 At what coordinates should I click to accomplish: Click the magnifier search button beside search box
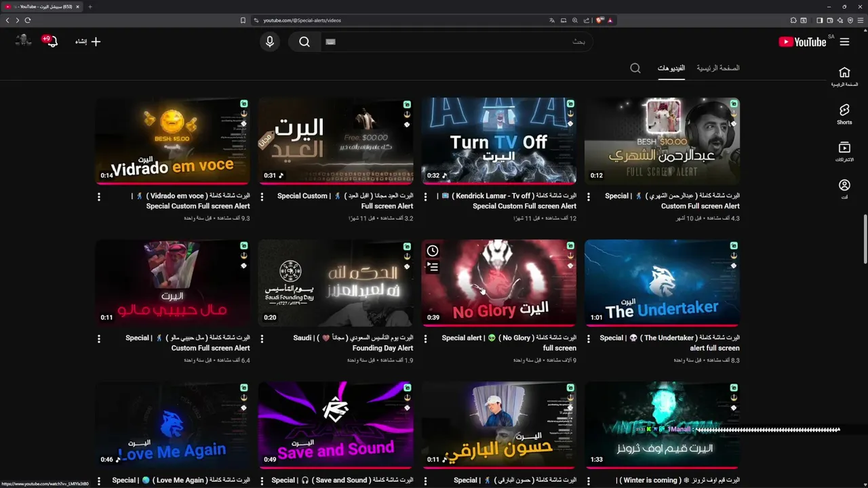click(x=304, y=42)
